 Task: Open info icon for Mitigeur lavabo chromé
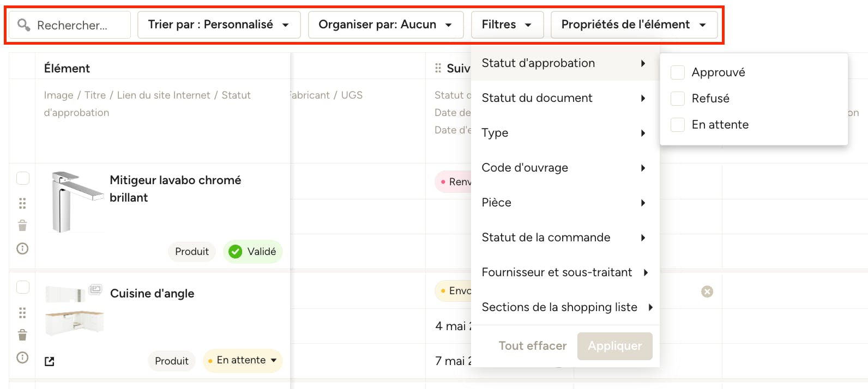point(22,248)
